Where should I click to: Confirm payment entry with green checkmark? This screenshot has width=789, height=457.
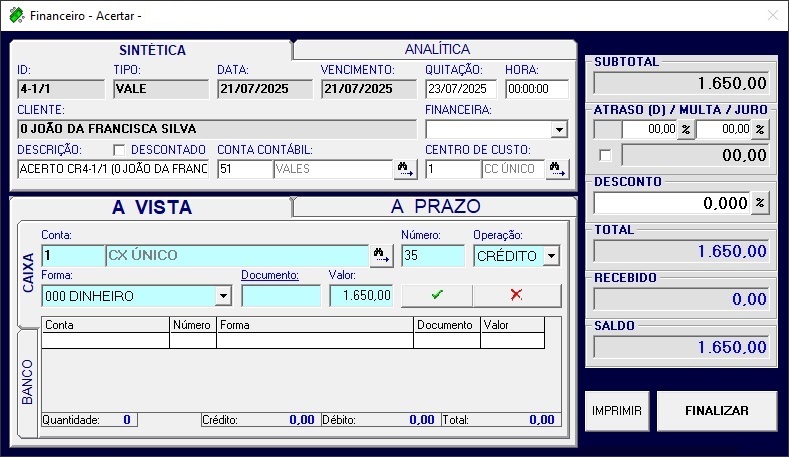tap(437, 295)
